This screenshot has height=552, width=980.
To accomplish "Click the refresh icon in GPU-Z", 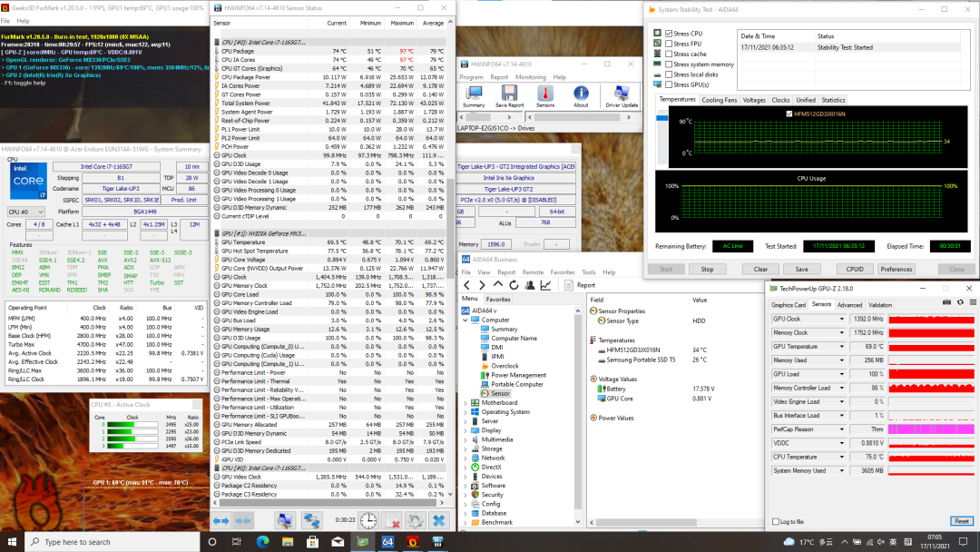I will (960, 302).
